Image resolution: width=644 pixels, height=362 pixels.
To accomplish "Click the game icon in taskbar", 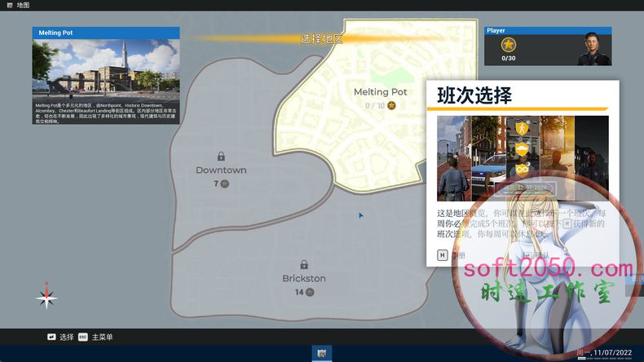I will tap(322, 353).
